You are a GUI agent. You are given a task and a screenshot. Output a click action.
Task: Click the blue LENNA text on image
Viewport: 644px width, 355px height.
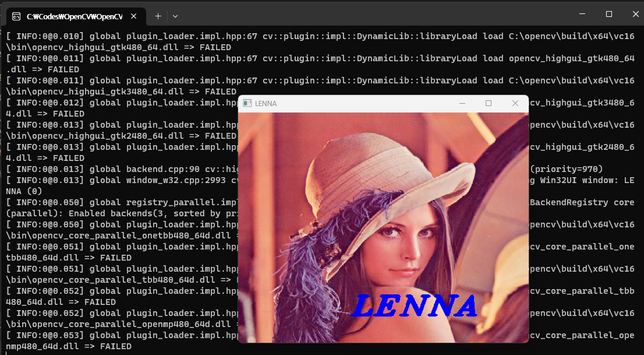pyautogui.click(x=414, y=305)
